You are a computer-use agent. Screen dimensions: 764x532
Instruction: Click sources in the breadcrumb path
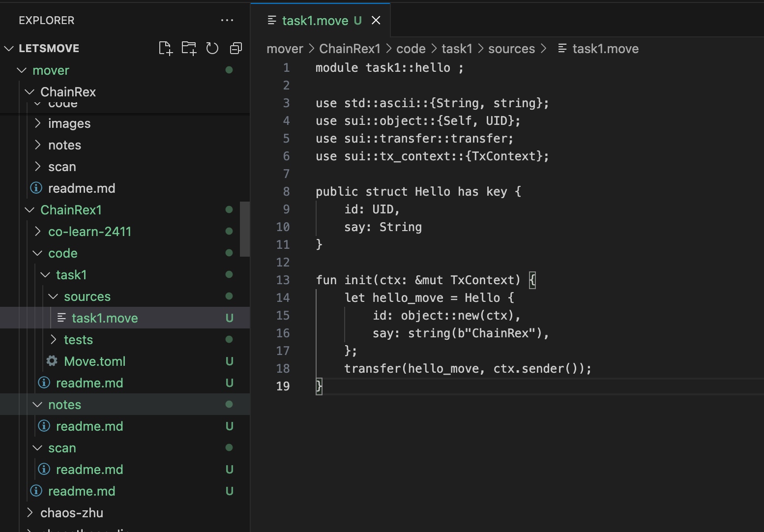(511, 49)
